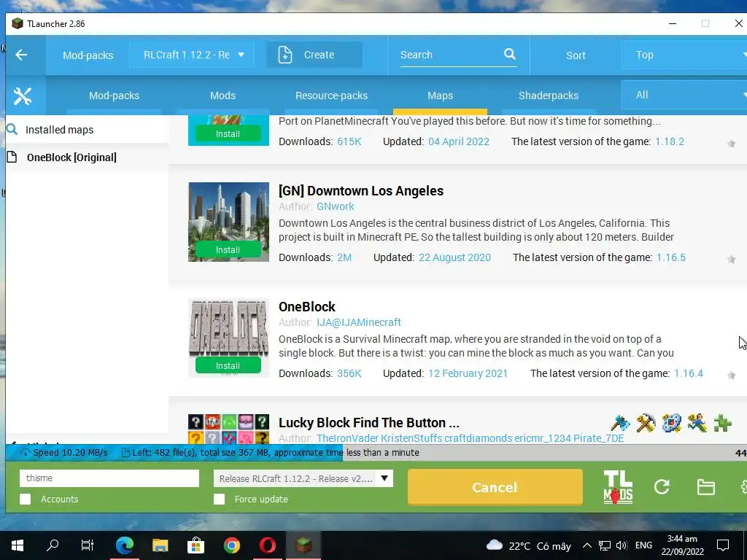Click the Mod-packs header label
747x560 pixels.
tap(88, 55)
